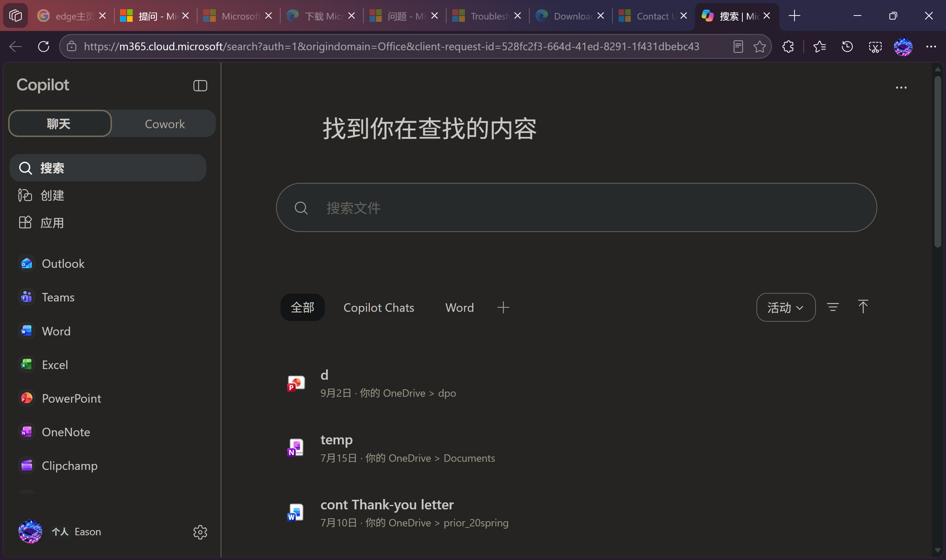The image size is (946, 560).
Task: Select the 全部 filter tab
Action: click(x=302, y=307)
